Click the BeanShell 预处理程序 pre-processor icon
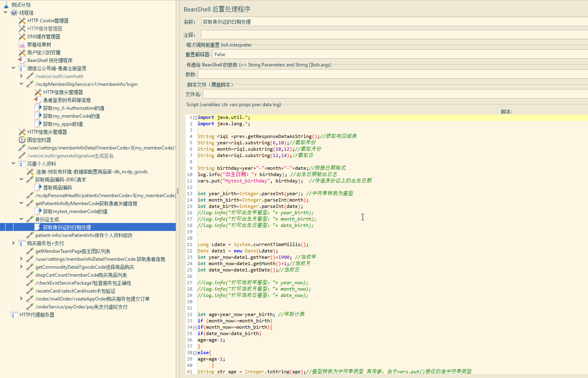Screen dimensions: 588x378 (22, 60)
